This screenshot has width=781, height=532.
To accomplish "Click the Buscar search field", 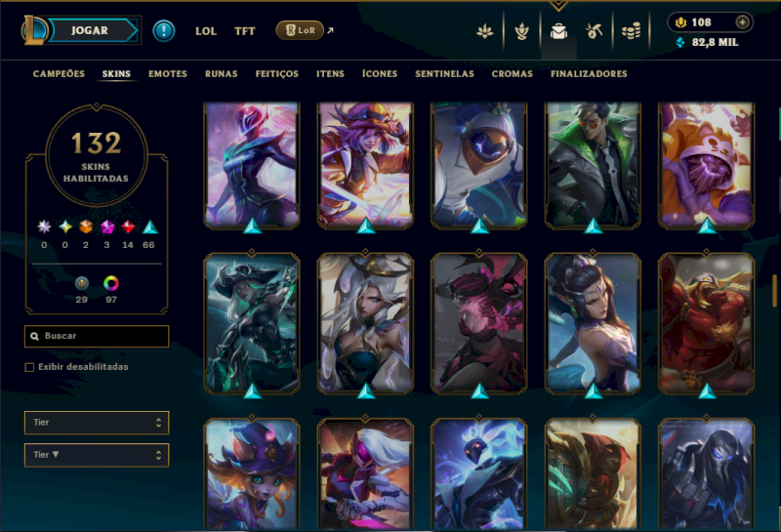I will tap(97, 336).
